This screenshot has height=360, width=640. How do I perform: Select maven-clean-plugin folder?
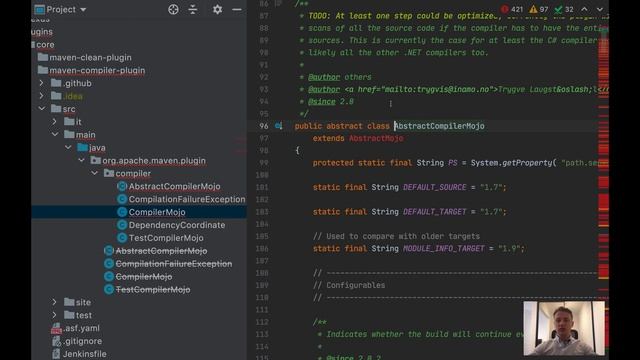point(90,58)
